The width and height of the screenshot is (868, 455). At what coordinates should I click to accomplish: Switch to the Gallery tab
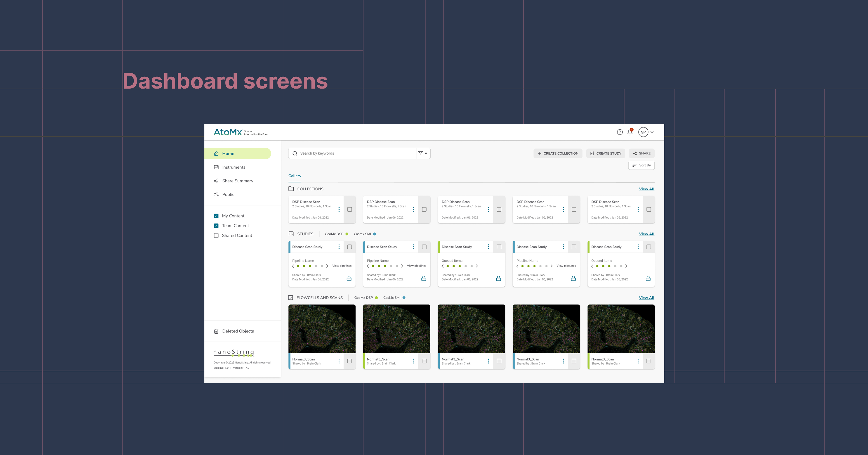click(x=295, y=176)
